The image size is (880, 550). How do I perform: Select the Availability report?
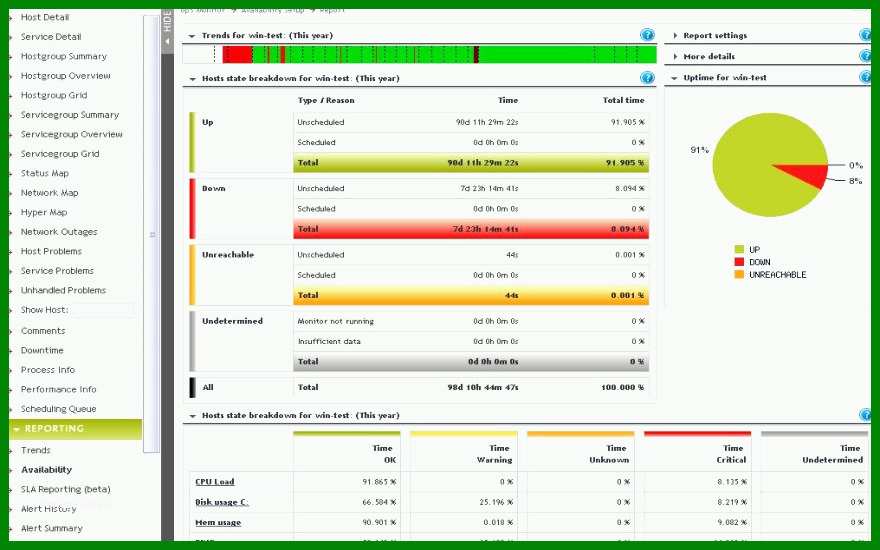[46, 470]
